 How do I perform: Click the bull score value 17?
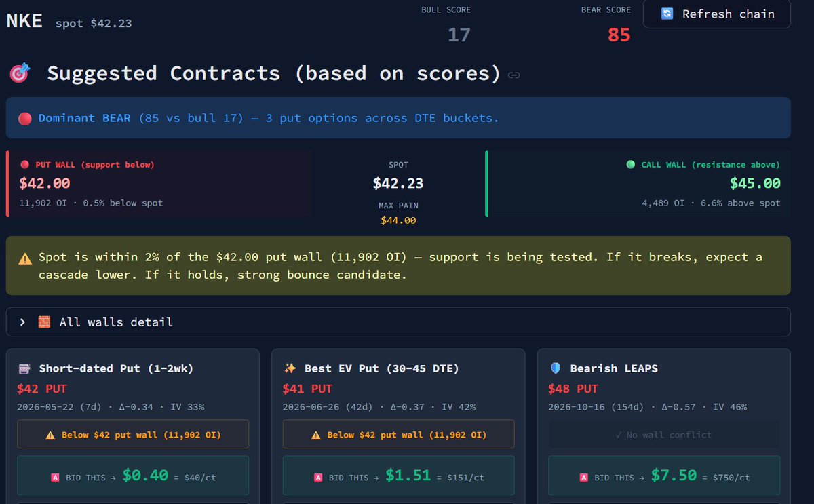(x=459, y=35)
